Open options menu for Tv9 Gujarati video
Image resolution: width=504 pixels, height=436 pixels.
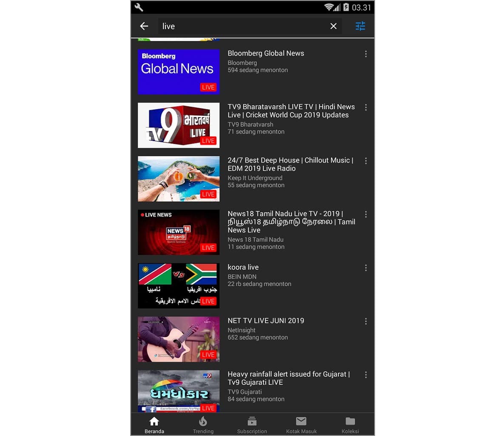366,375
